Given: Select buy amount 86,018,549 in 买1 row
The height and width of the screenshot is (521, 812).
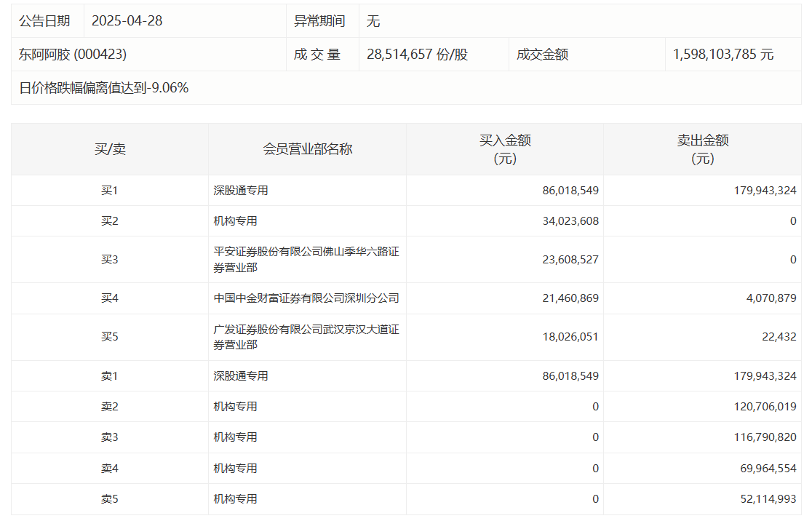Looking at the screenshot, I should pos(570,191).
